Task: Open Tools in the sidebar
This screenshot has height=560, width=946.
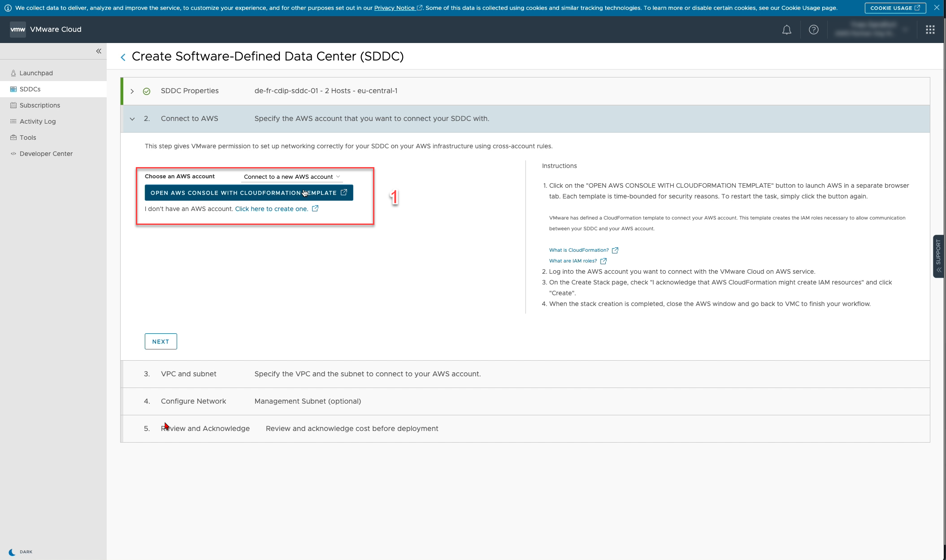Action: pyautogui.click(x=53, y=138)
